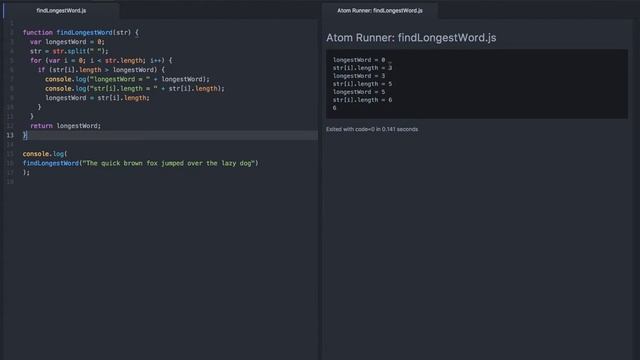
Task: Click the "The quick brown fox" string argument
Action: pyautogui.click(x=170, y=163)
